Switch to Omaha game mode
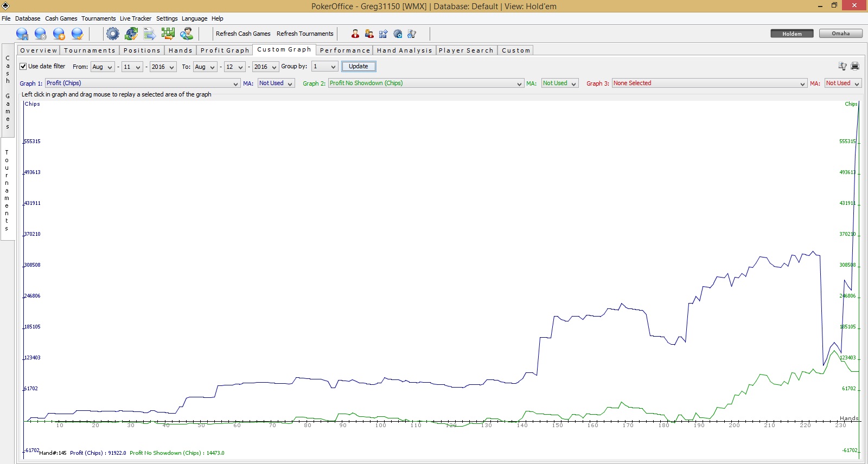This screenshot has height=464, width=868. [841, 34]
